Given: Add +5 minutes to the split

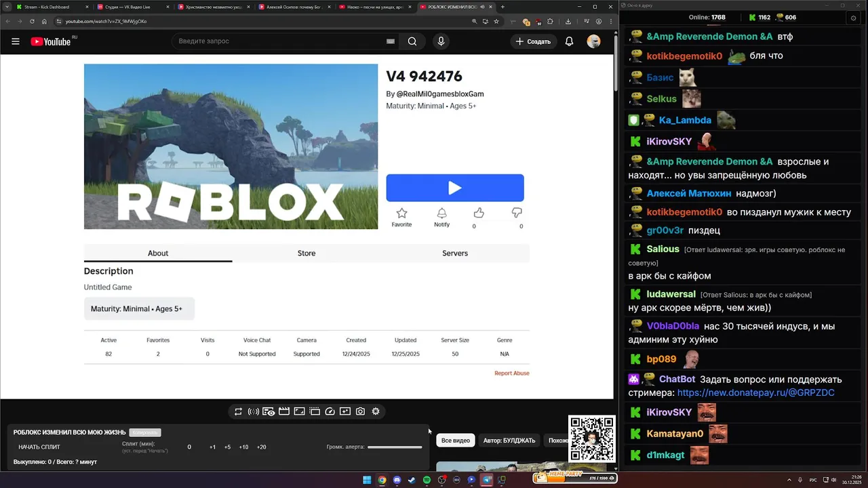Looking at the screenshot, I should pyautogui.click(x=227, y=447).
